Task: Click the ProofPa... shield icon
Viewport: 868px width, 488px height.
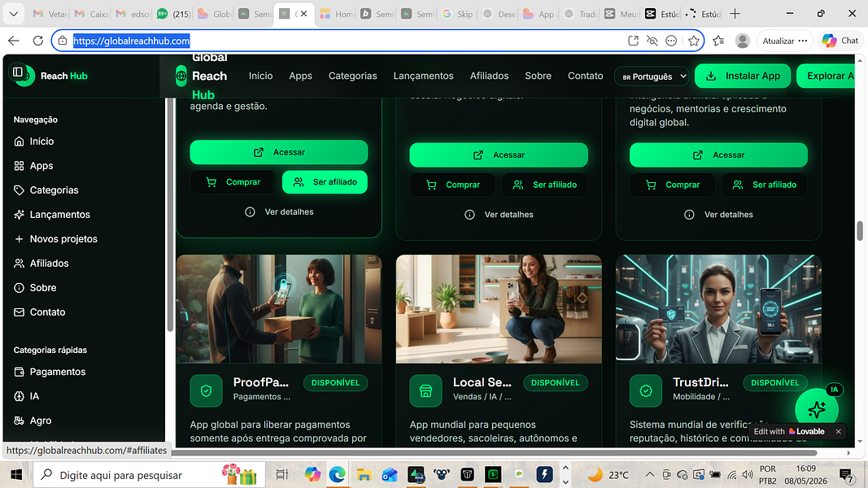Action: click(x=206, y=390)
